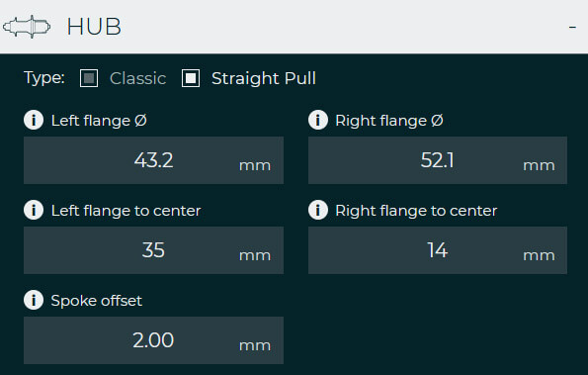Select the Classic hub type checkbox
The height and width of the screenshot is (375, 588).
tap(89, 78)
